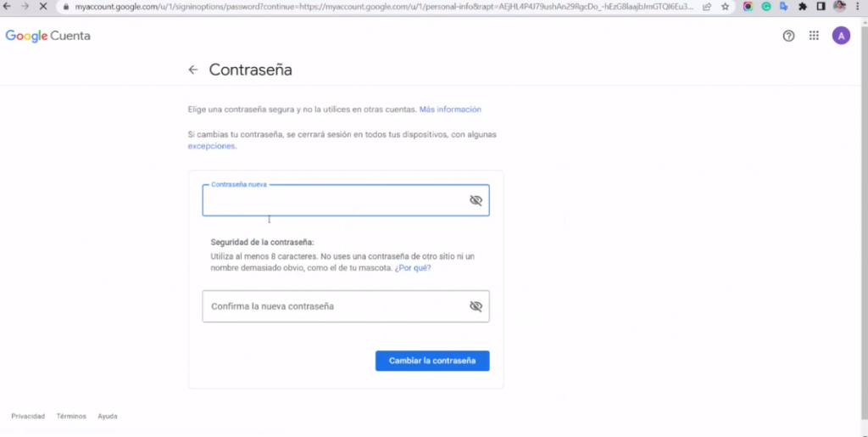Screen dimensions: 868x437
Task: Open the purple account avatar 'A'
Action: point(841,36)
